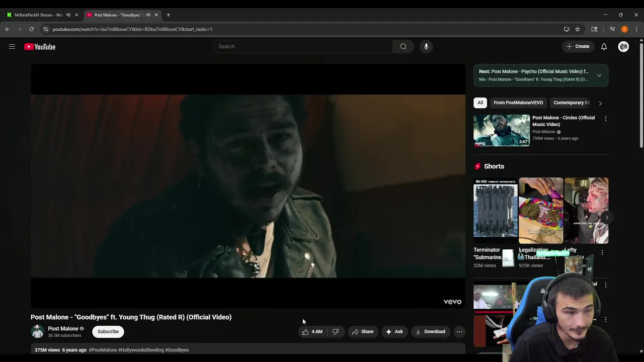
Task: View site information icon in address bar
Action: coord(46,29)
